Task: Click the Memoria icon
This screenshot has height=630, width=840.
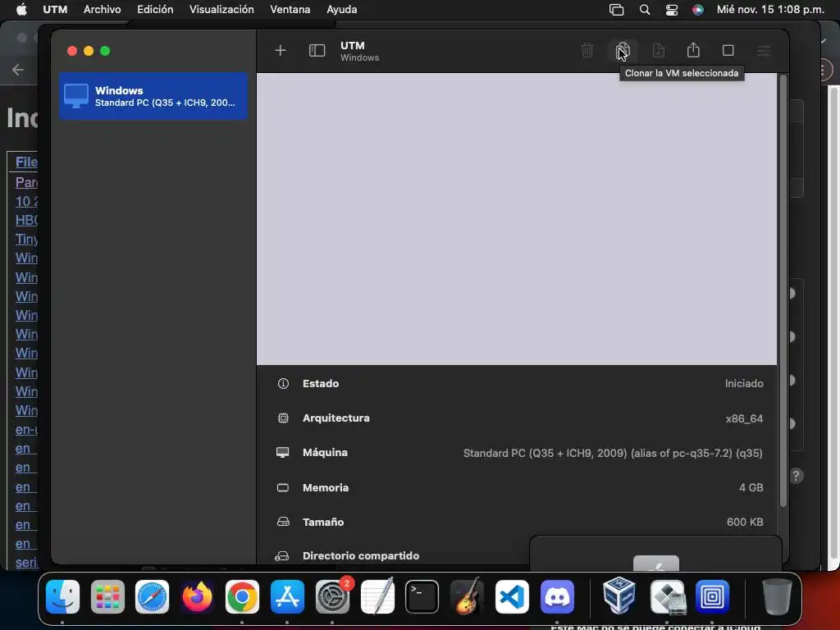Action: (282, 487)
